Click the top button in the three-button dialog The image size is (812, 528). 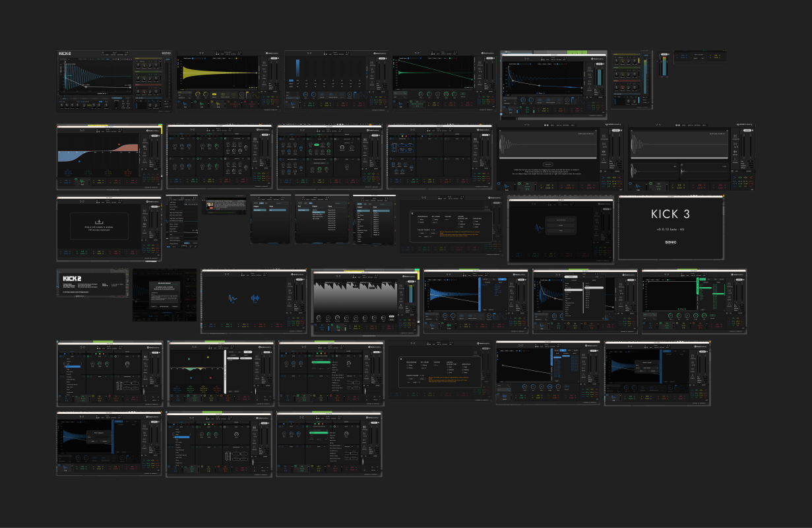[x=561, y=219]
